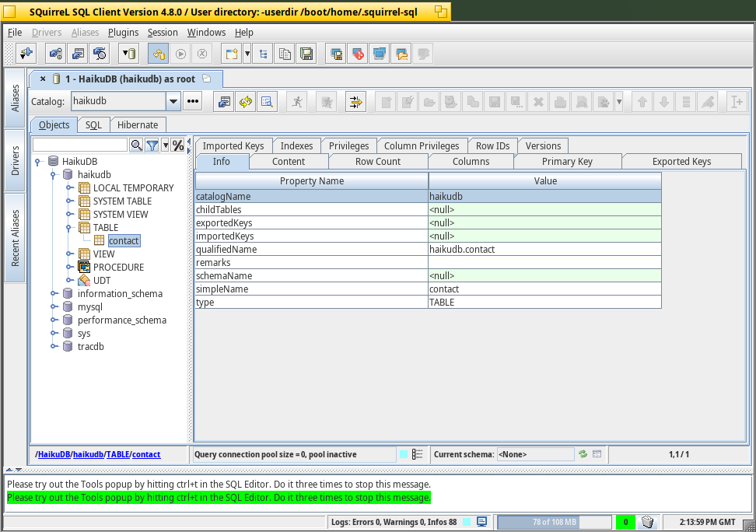Open the dropdown arrow next to funnel filter

click(x=166, y=145)
